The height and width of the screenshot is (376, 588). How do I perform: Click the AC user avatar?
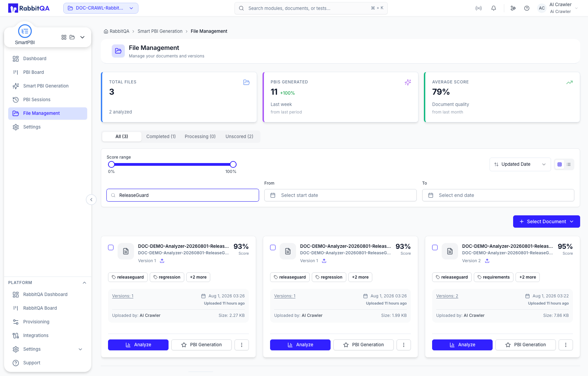click(542, 8)
